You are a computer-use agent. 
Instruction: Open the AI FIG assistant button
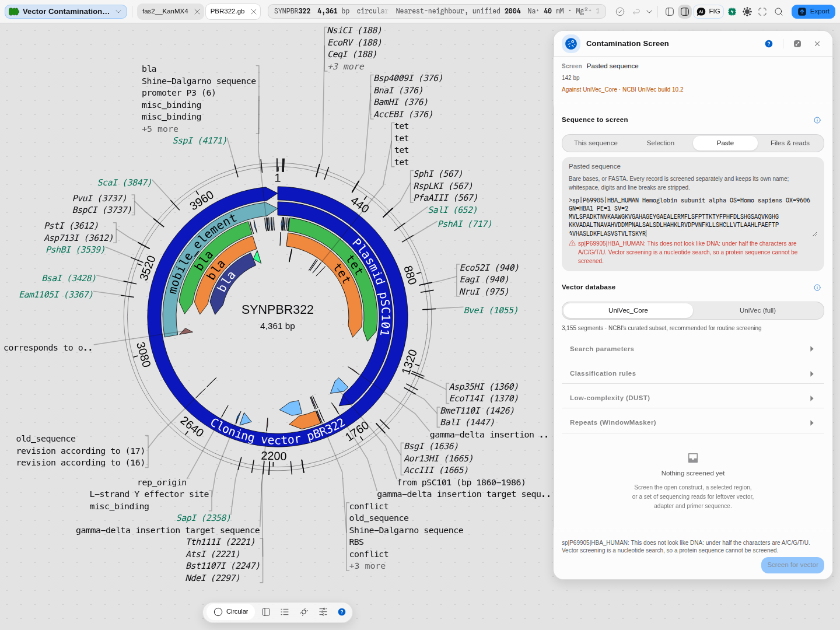[709, 12]
